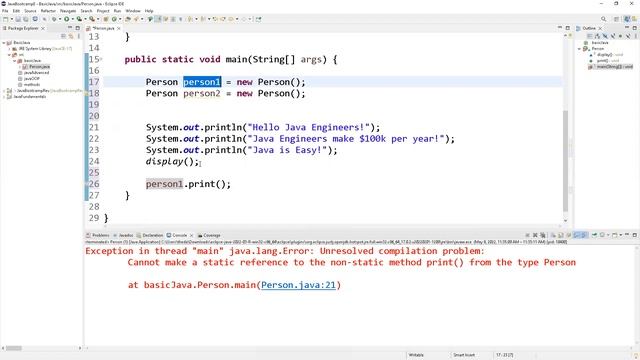Click the Coverage run icon in toolbar

(79, 19)
